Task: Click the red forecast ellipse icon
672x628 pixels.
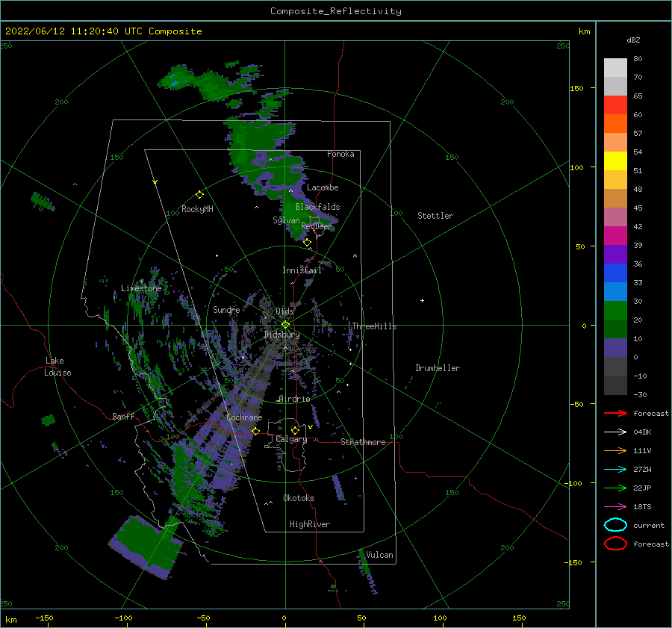Action: (x=615, y=544)
